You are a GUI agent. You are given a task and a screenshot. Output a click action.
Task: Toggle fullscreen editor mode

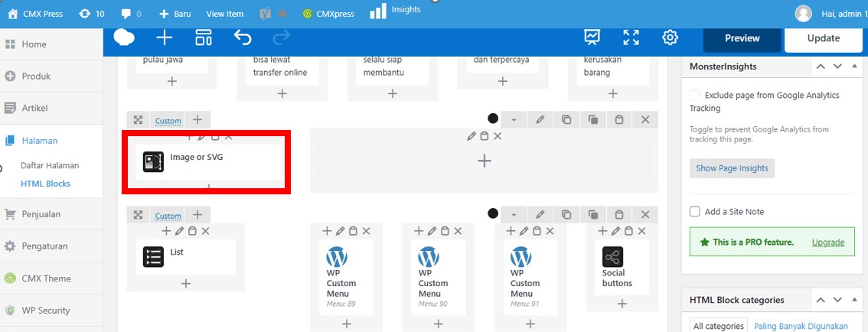[631, 37]
